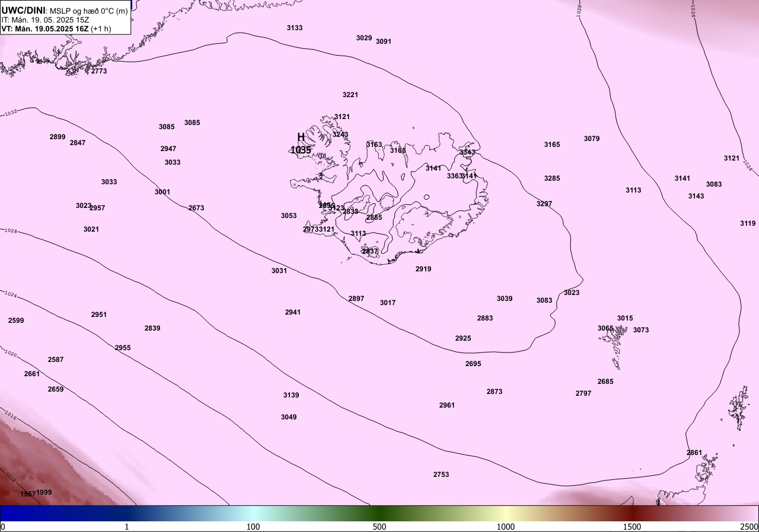Click the 2837 value in south Iceland
Viewport: 759px width, 532px height.
(x=370, y=251)
